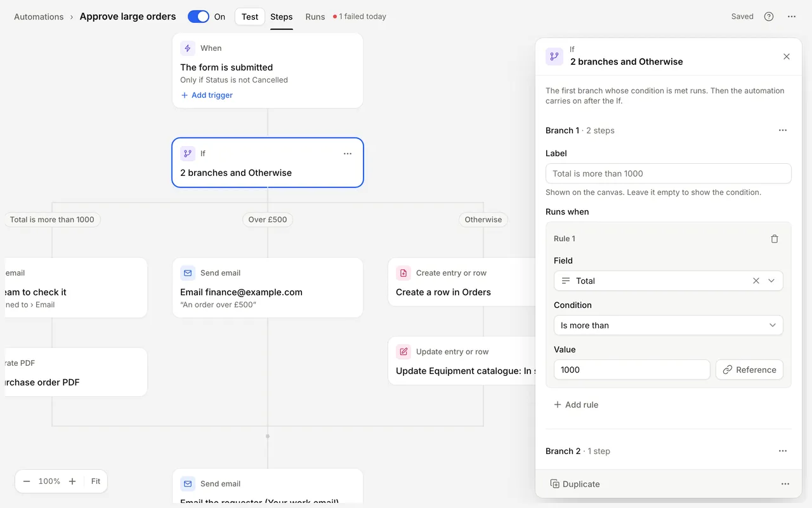
Task: Click Add rule
Action: click(x=576, y=404)
